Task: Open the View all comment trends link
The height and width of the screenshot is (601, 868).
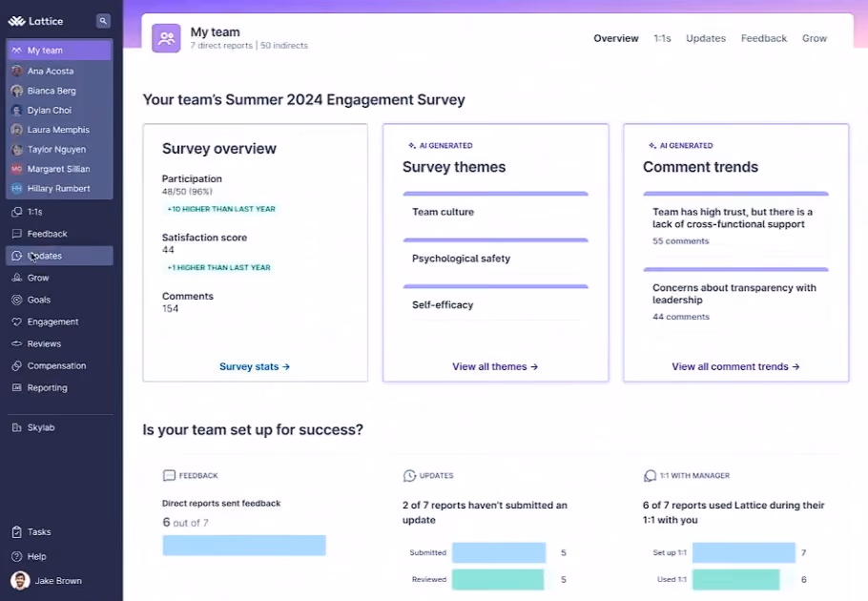Action: point(735,366)
